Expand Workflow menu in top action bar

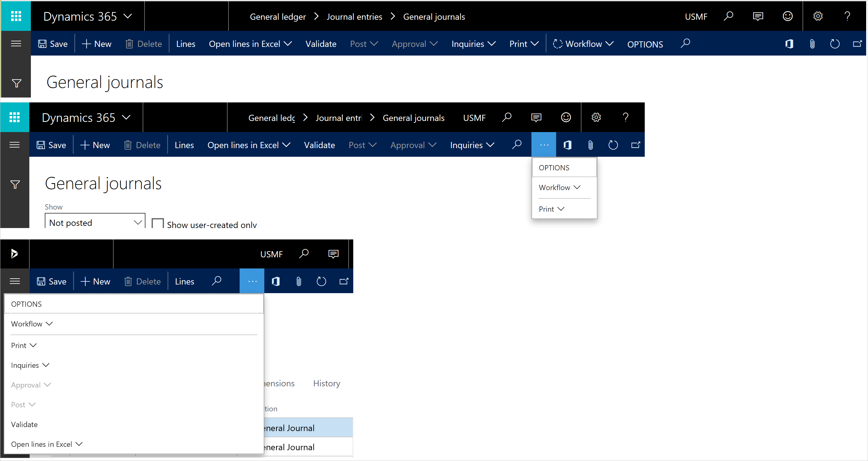point(583,44)
